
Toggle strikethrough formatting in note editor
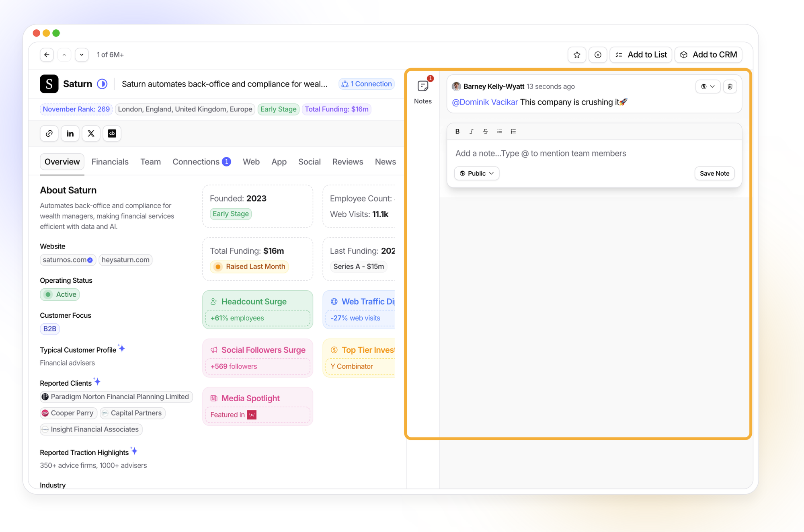click(485, 131)
